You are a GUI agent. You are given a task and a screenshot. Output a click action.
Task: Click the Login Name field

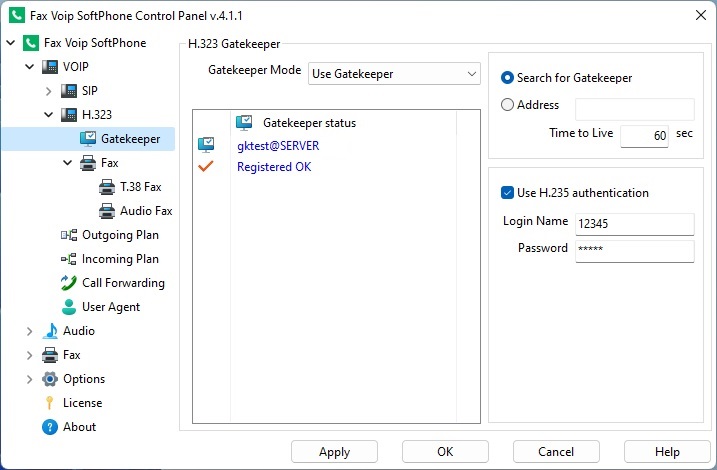635,224
